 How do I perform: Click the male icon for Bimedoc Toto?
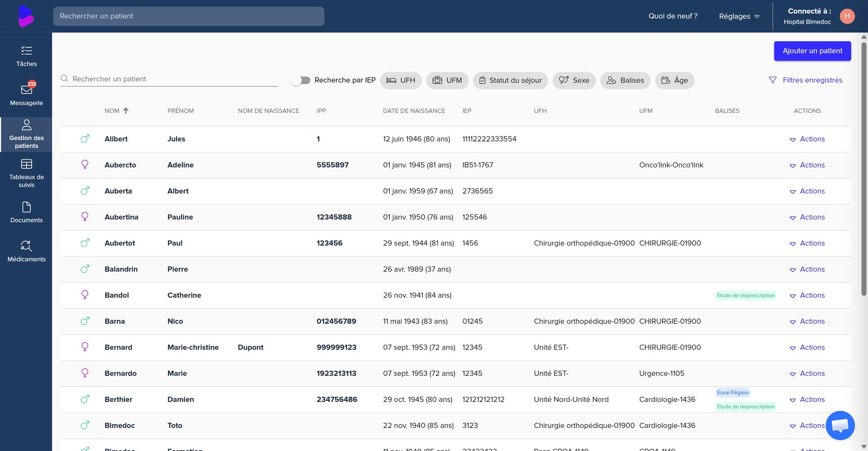[x=85, y=425]
